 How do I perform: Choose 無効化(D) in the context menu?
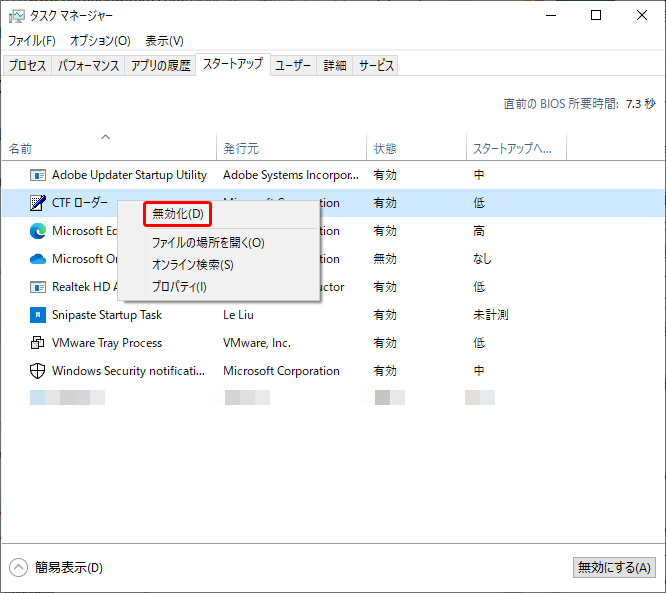pos(178,214)
